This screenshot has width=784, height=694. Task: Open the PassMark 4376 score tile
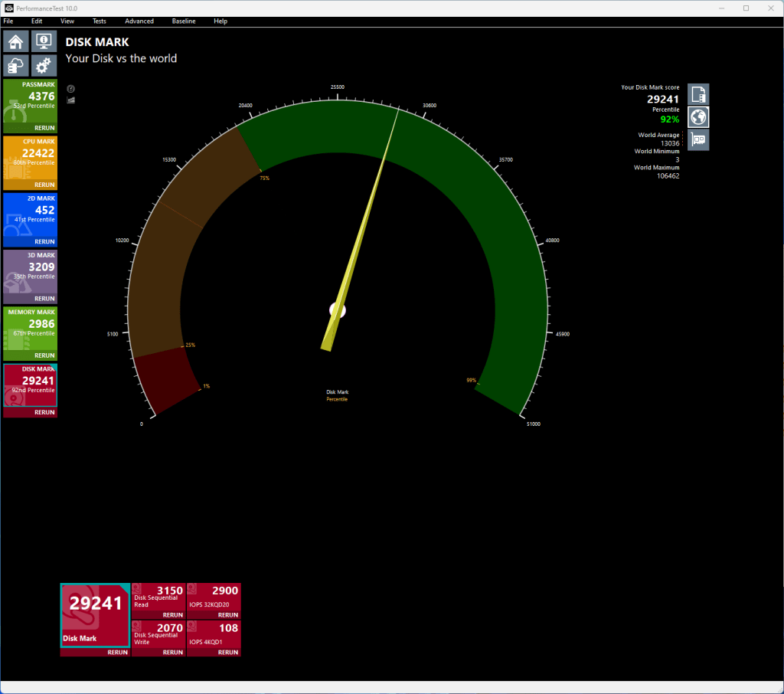pos(30,102)
